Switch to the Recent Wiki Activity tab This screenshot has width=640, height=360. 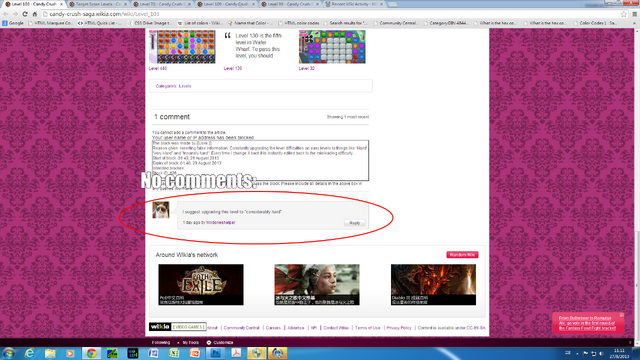pos(354,4)
